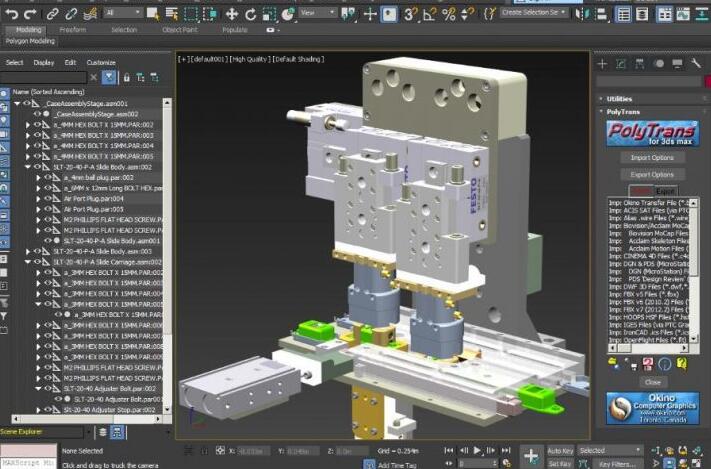Hide the _CaseAssemblyStage.asm:001 eye icon

tap(25, 103)
